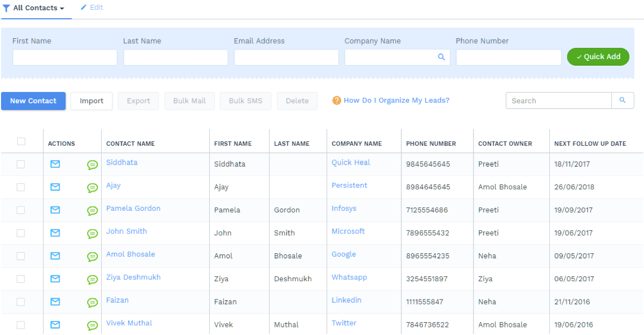This screenshot has width=644, height=335.
Task: Click the email icon for Siddhata
Action: click(x=55, y=164)
